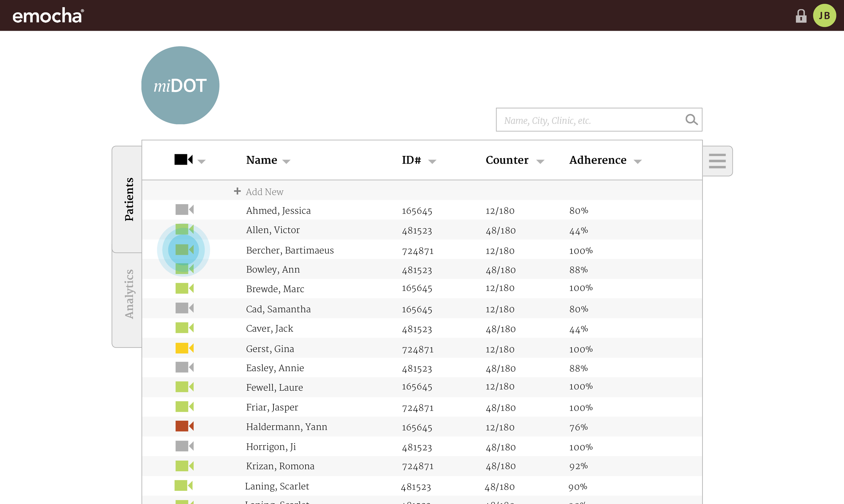
Task: Select patient name Gerst, Gina
Action: 270,349
